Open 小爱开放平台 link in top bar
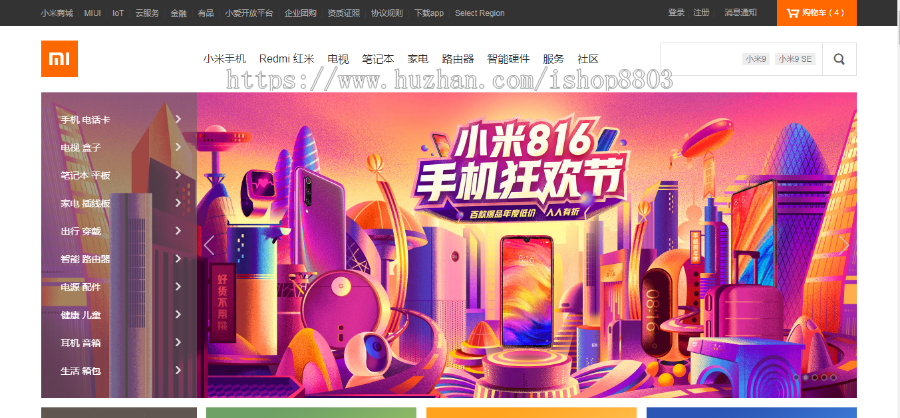This screenshot has width=900, height=418. coord(249,13)
